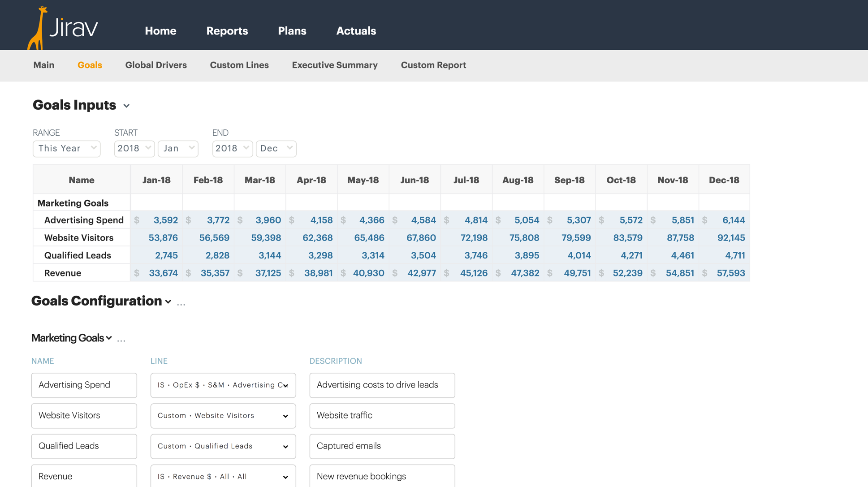This screenshot has width=868, height=487.
Task: Select Jan-18 Advertising Spend cell 3,592
Action: coord(165,220)
